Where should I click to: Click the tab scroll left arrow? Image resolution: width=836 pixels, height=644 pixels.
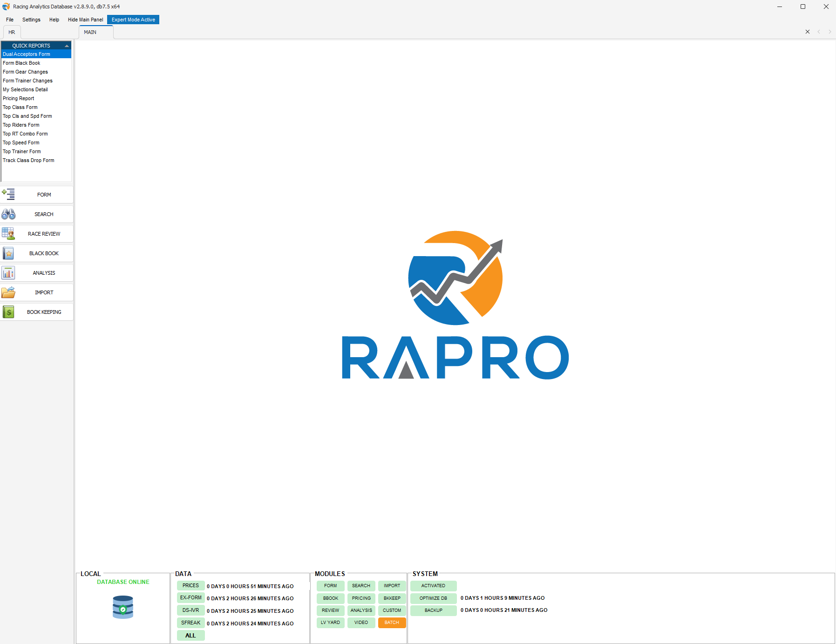coord(819,32)
